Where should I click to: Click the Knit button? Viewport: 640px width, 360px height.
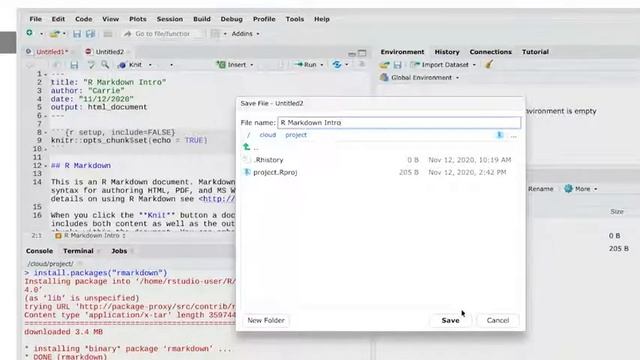point(131,65)
